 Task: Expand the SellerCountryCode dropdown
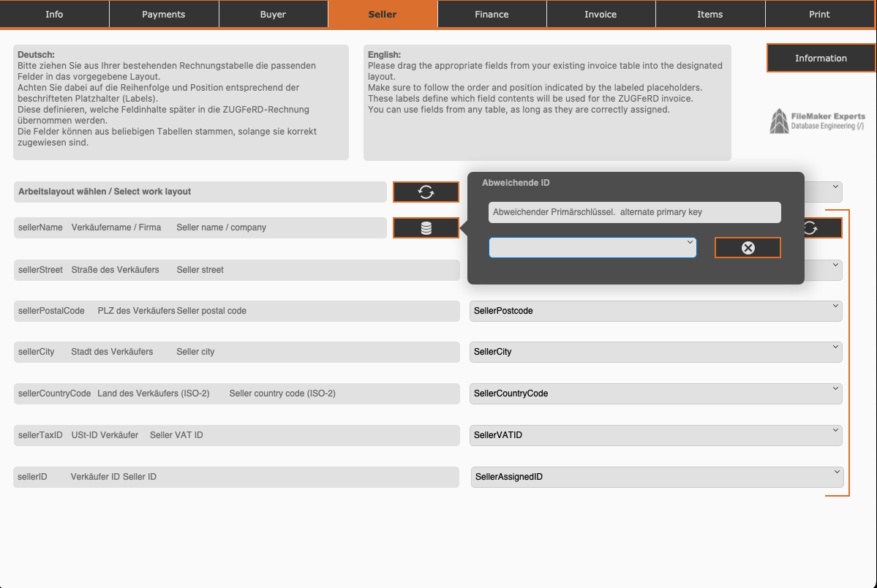pos(655,393)
